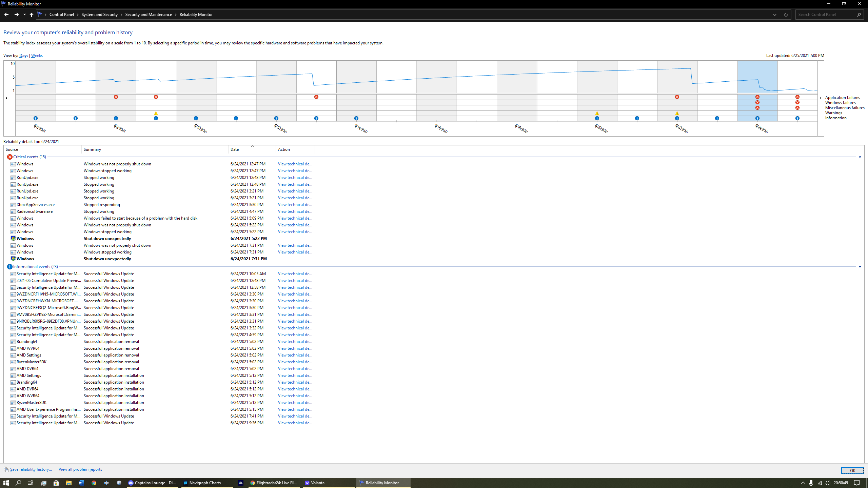
Task: Click the search magnifier icon in Control Panel
Action: 859,15
